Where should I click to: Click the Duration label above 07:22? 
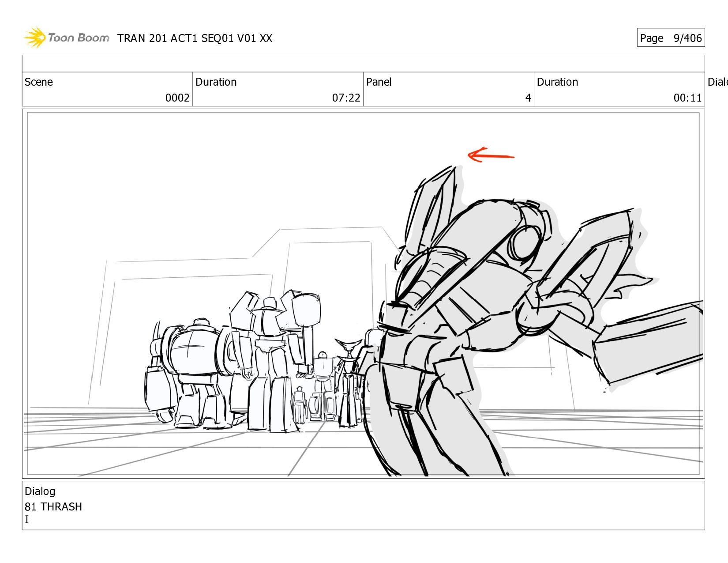pyautogui.click(x=216, y=82)
